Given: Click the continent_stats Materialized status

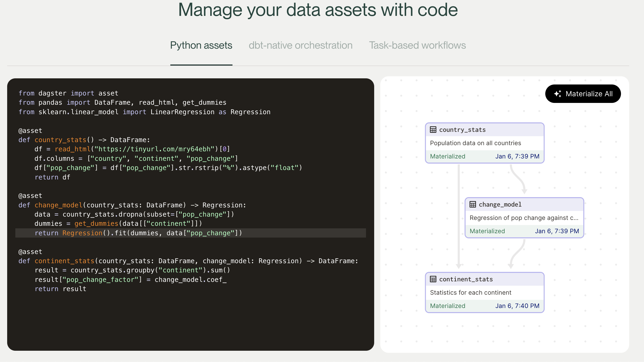Looking at the screenshot, I should click(x=448, y=305).
